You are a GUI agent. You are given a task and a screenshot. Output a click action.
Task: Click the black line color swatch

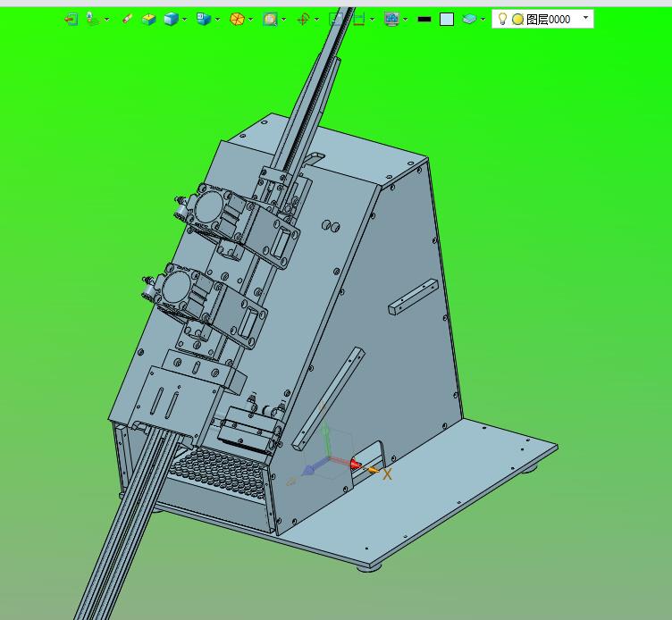[x=424, y=20]
